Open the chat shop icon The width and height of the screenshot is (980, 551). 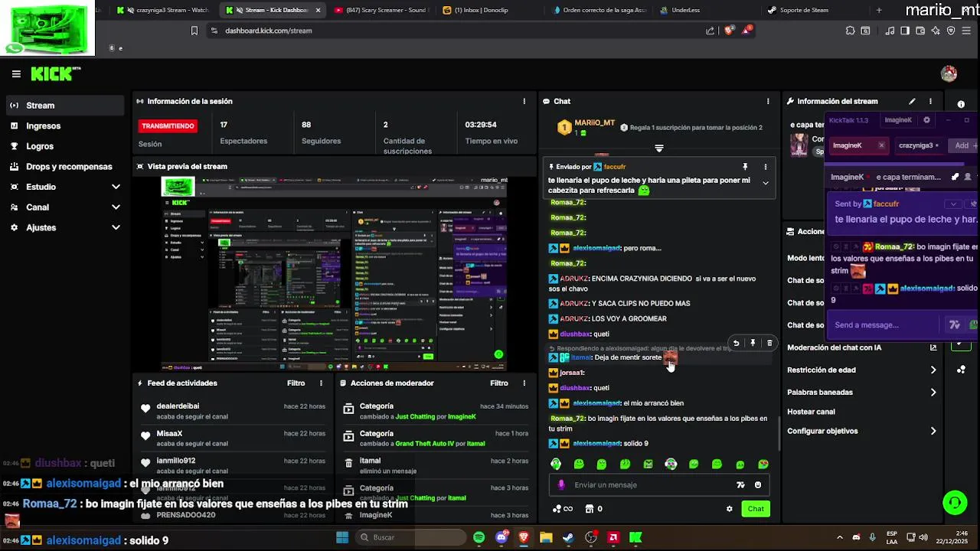tap(590, 509)
